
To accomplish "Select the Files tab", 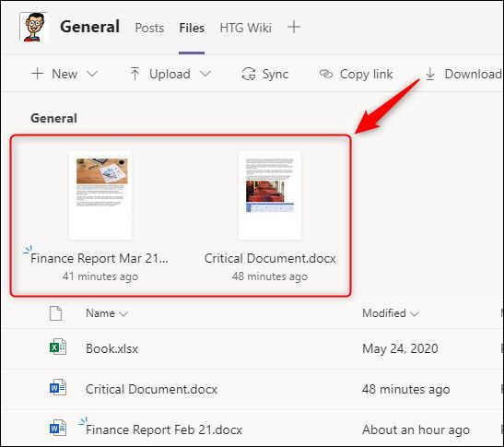I will click(x=192, y=28).
